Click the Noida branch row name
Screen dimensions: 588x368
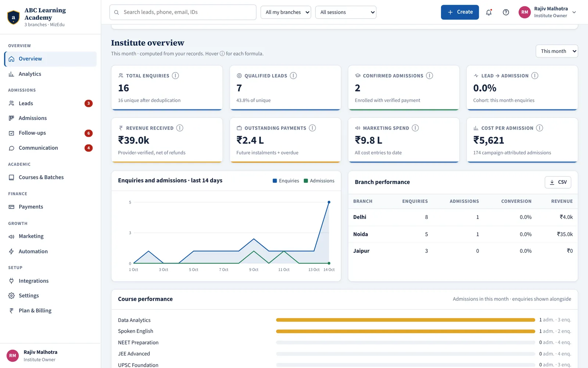pyautogui.click(x=361, y=234)
